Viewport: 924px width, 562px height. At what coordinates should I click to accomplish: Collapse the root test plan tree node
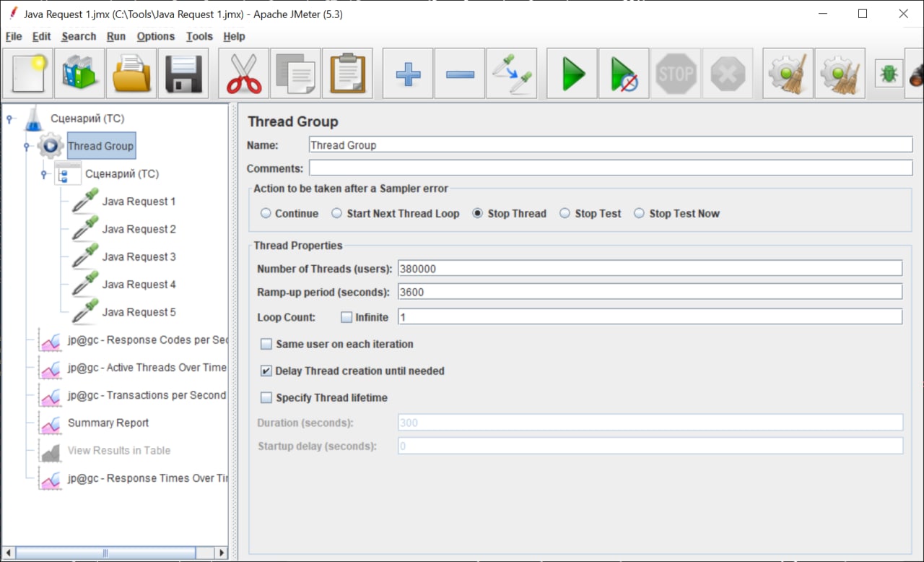(9, 118)
